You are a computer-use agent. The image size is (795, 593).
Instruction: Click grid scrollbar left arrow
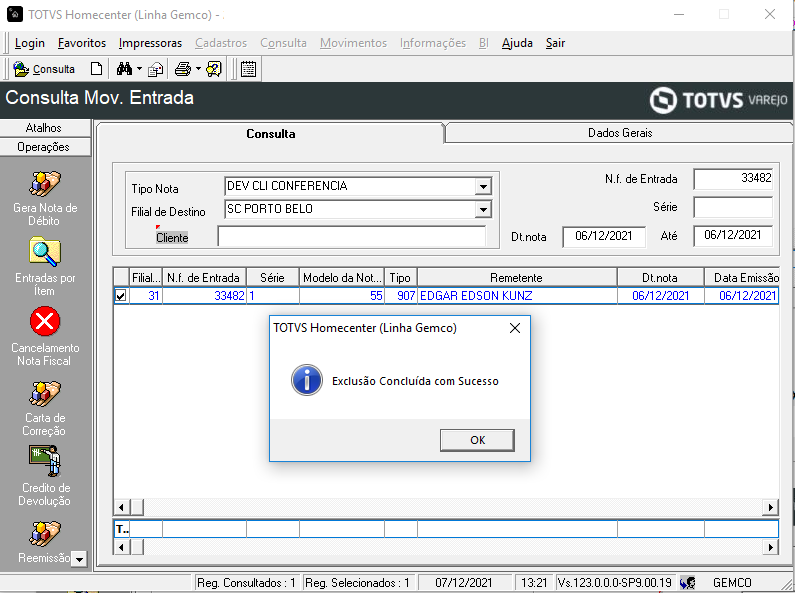(121, 507)
